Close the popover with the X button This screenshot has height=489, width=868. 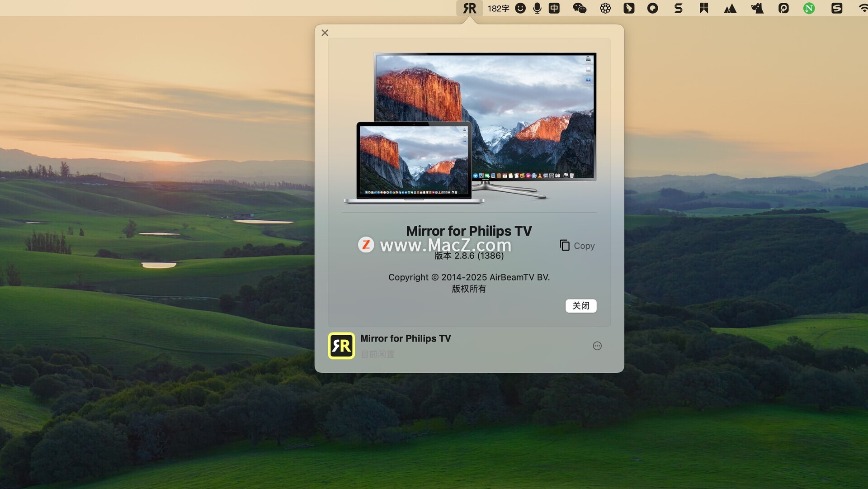325,33
